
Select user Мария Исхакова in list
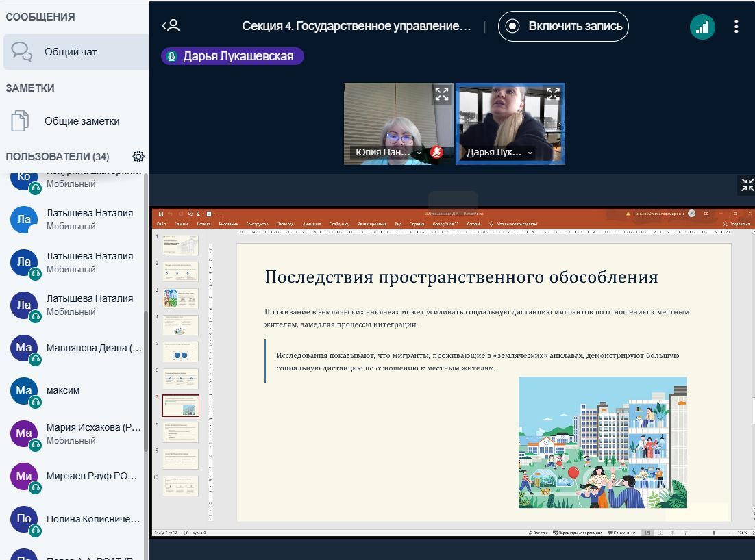[76, 433]
